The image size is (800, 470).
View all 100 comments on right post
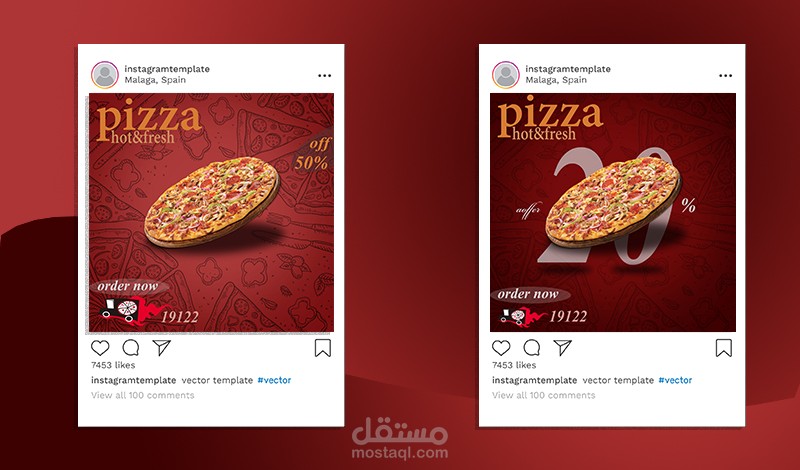tap(544, 395)
